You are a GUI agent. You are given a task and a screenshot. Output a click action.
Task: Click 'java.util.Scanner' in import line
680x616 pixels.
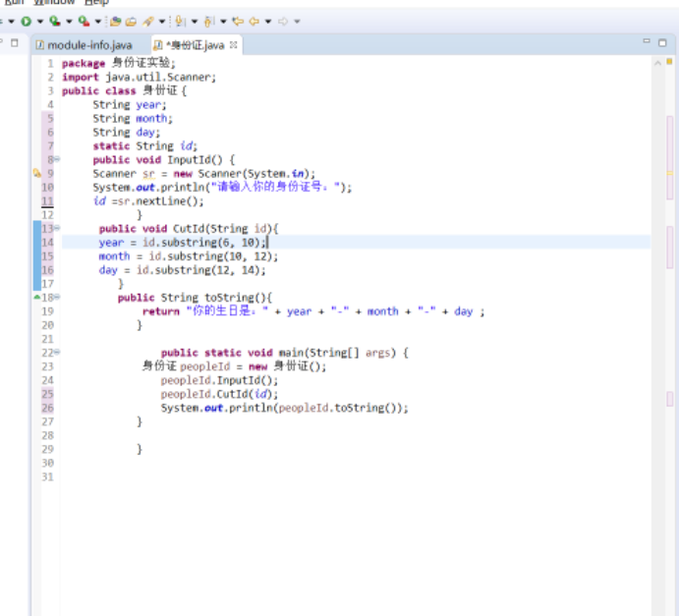click(x=158, y=78)
